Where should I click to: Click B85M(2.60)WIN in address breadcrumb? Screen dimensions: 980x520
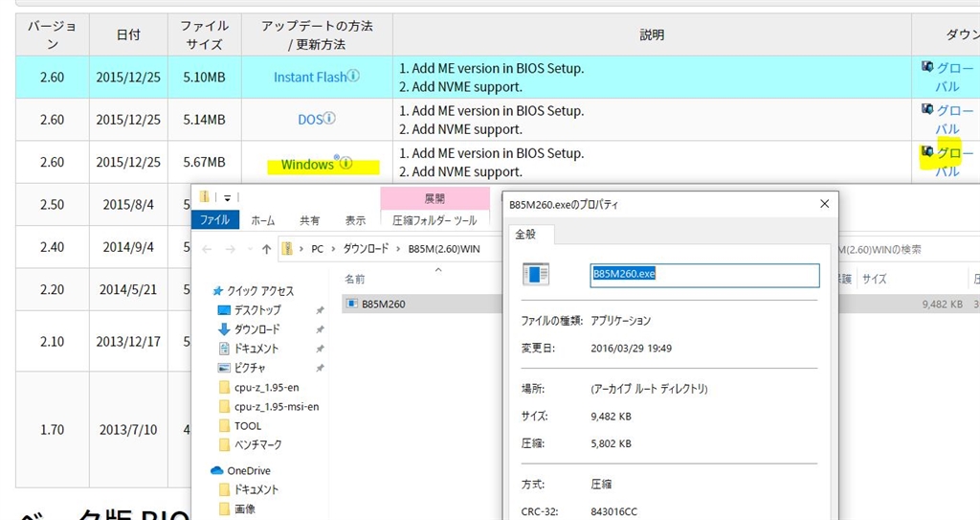(x=444, y=249)
